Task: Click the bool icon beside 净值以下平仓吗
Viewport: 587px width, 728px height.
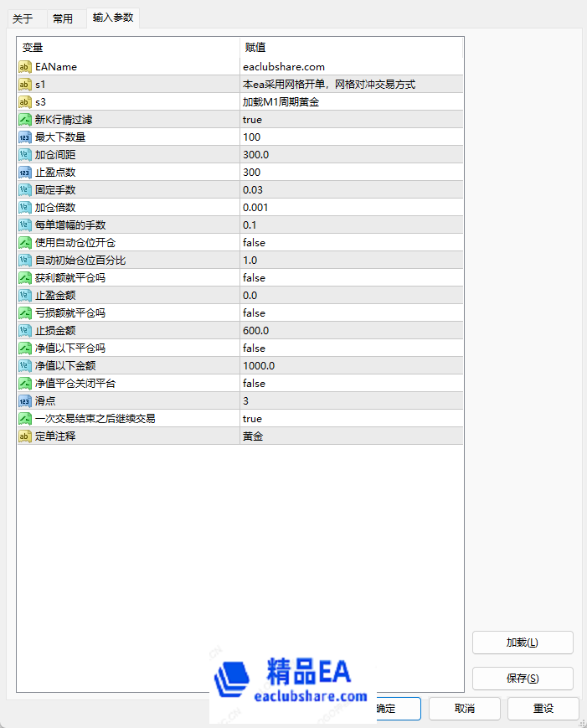Action: click(x=24, y=349)
